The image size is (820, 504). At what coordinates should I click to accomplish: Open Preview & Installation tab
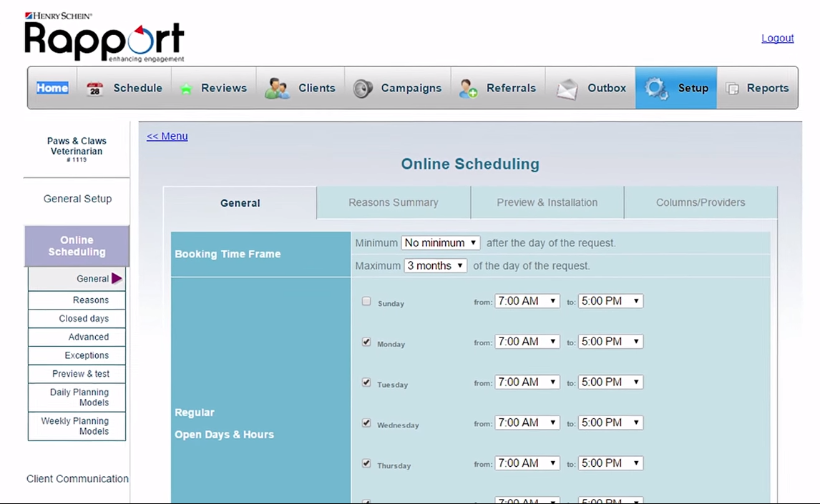point(547,202)
